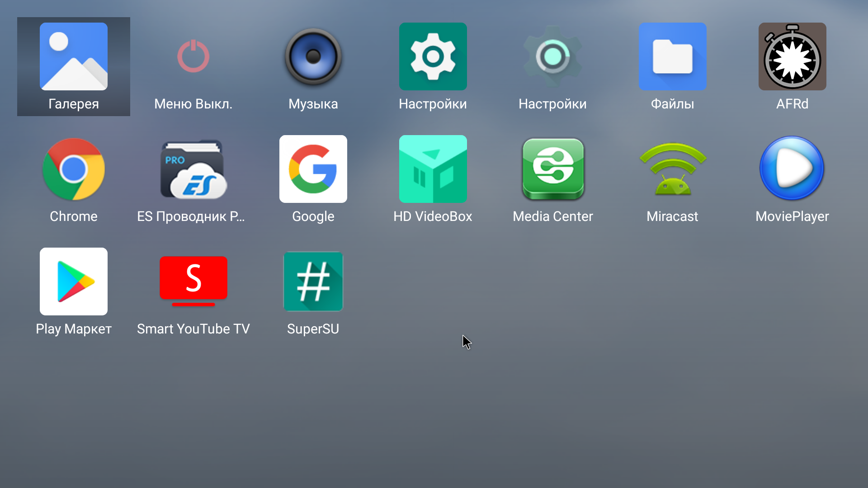Open the Chrome browser icon
Screen dimensions: 868x488
coord(74,169)
